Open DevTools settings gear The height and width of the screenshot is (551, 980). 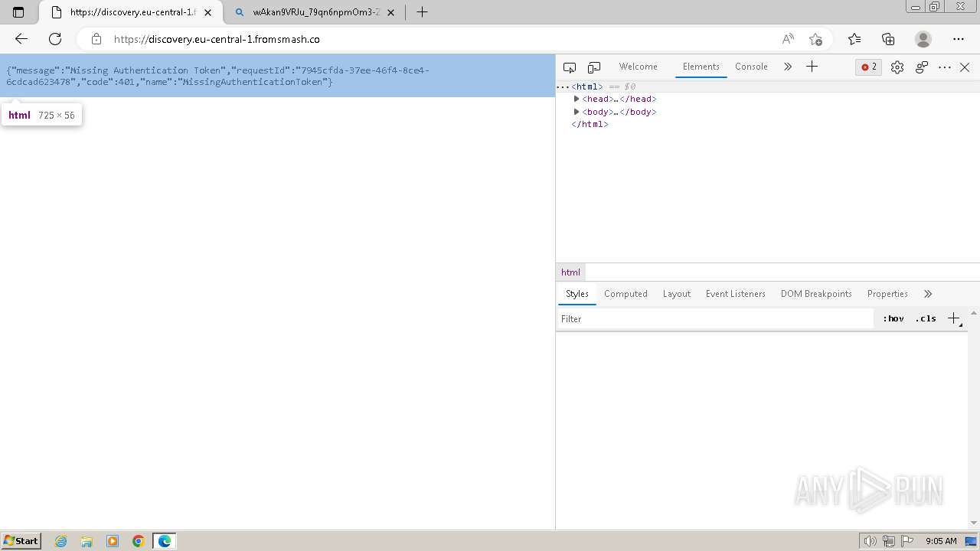pos(897,67)
